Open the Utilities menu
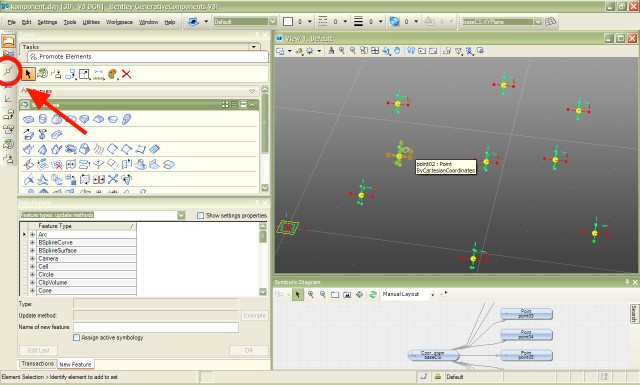Image resolution: width=640 pixels, height=385 pixels. point(91,22)
